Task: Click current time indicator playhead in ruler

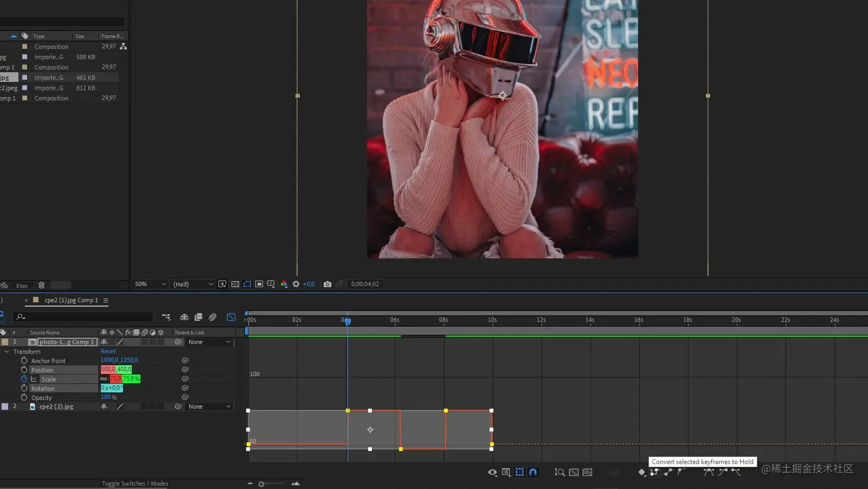Action: 347,321
